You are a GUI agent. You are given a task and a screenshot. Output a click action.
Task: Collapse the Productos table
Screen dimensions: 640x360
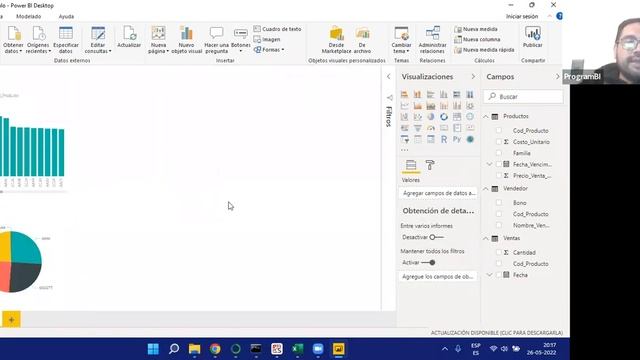tap(486, 117)
